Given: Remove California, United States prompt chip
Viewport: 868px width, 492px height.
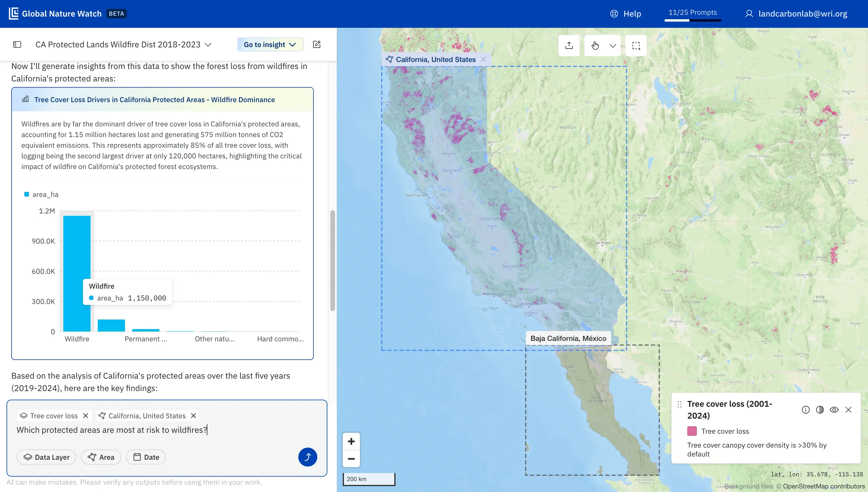Looking at the screenshot, I should click(193, 416).
